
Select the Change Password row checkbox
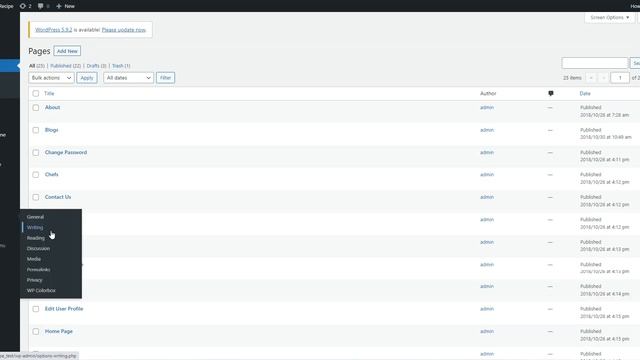coord(36,153)
